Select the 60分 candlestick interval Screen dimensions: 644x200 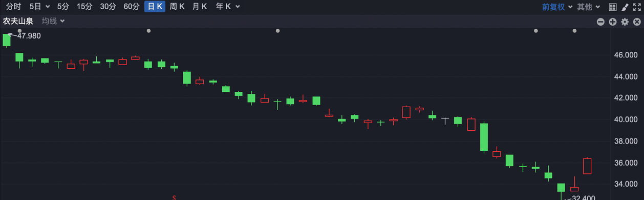pos(132,7)
